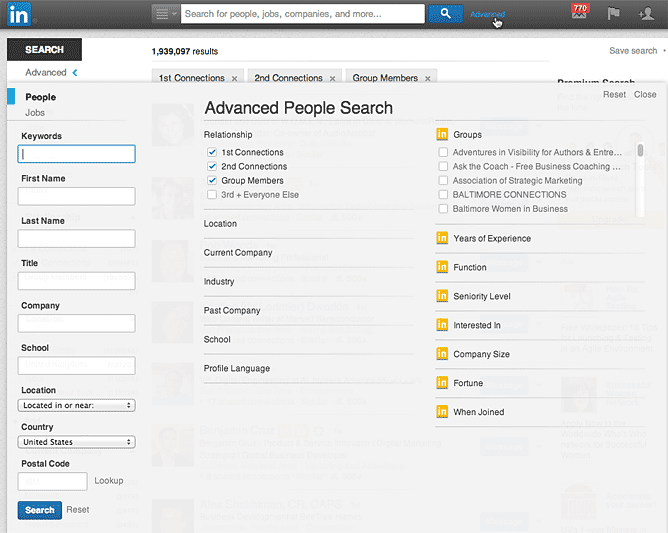Open the United States country dropdown
This screenshot has width=668, height=533.
coord(77,442)
